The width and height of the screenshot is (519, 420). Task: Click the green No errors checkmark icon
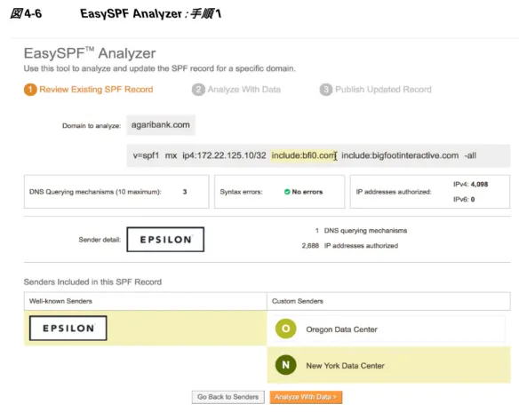(x=287, y=192)
